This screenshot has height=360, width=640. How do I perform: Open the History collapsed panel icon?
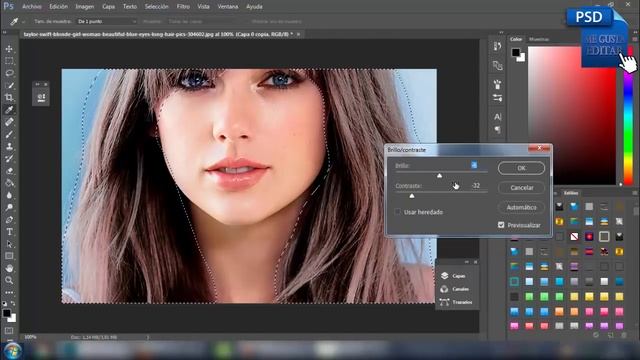pyautogui.click(x=497, y=47)
